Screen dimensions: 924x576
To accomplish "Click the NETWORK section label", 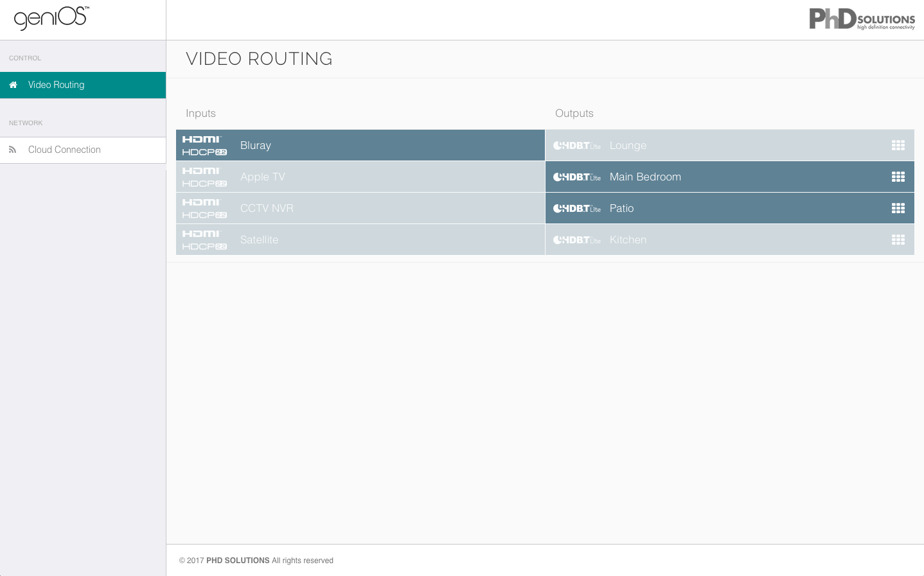I will pyautogui.click(x=26, y=123).
